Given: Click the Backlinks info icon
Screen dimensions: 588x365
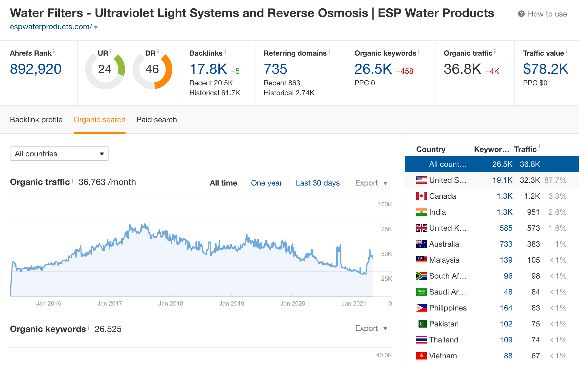Looking at the screenshot, I should (x=225, y=51).
